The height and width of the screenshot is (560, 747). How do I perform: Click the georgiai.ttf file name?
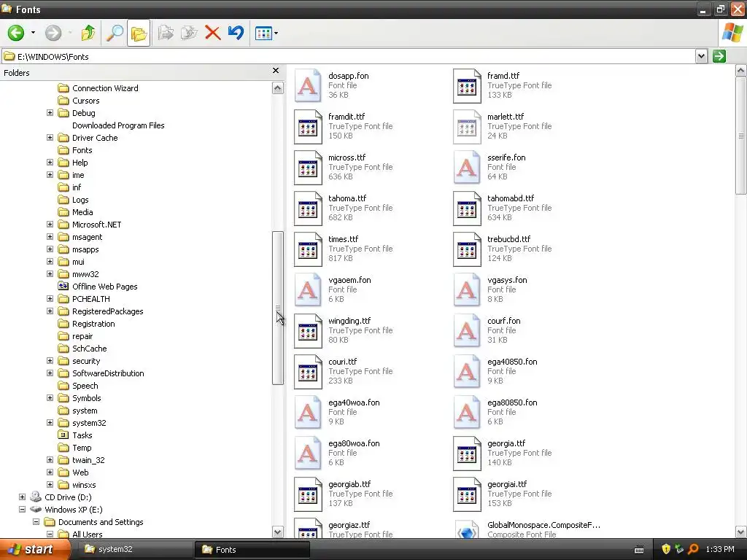[x=507, y=484]
